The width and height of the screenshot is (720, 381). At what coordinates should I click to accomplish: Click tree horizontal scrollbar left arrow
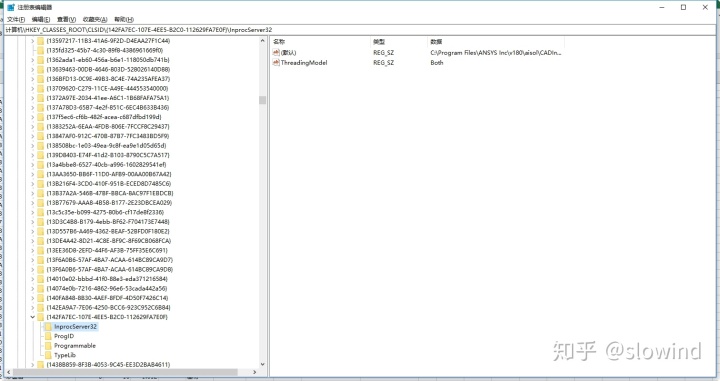click(x=8, y=372)
